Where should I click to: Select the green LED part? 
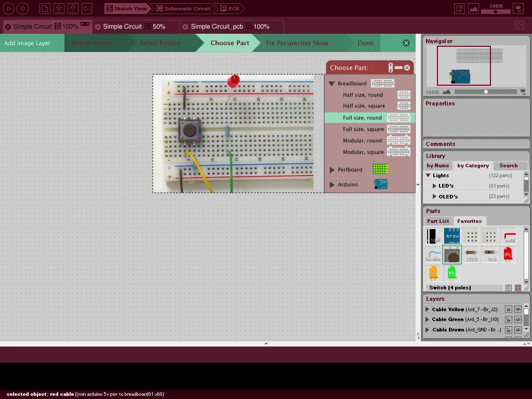click(452, 273)
